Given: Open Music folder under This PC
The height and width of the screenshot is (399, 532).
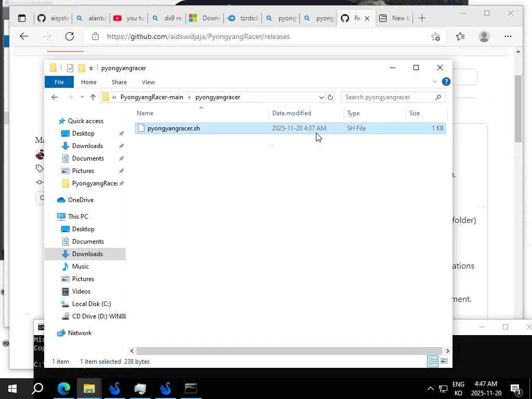Looking at the screenshot, I should point(81,267).
